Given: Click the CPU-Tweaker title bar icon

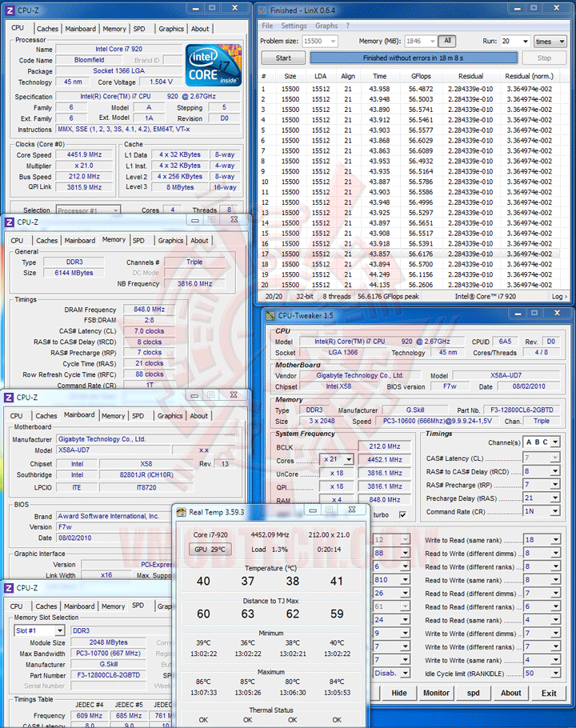Looking at the screenshot, I should click(270, 316).
